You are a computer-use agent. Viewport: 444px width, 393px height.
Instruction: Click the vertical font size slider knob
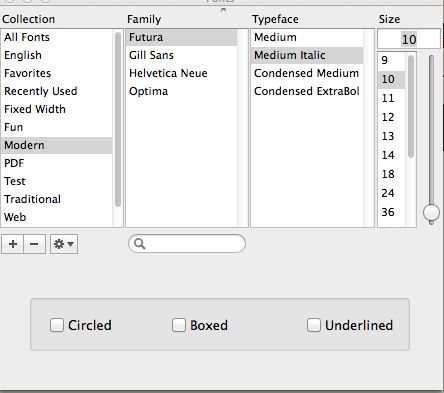point(431,212)
